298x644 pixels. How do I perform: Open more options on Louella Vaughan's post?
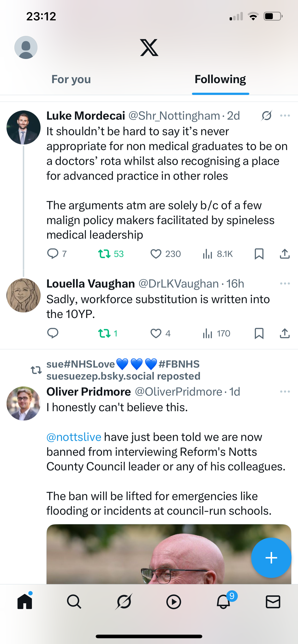point(285,283)
